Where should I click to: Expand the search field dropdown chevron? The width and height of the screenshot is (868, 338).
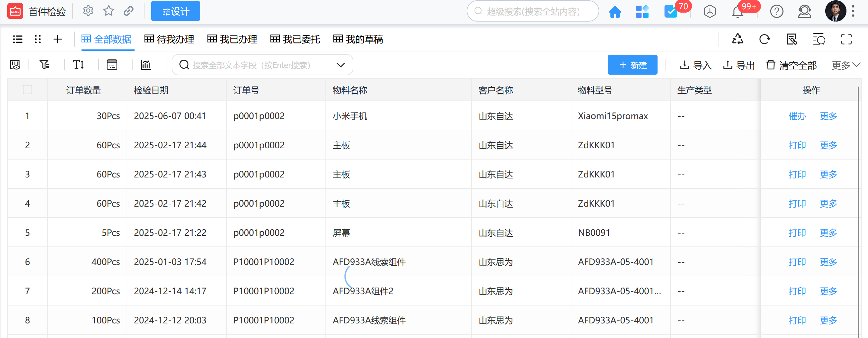click(341, 65)
